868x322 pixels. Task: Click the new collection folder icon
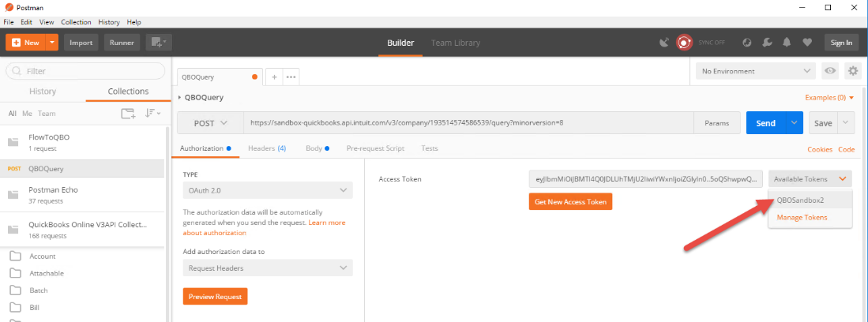pos(128,114)
